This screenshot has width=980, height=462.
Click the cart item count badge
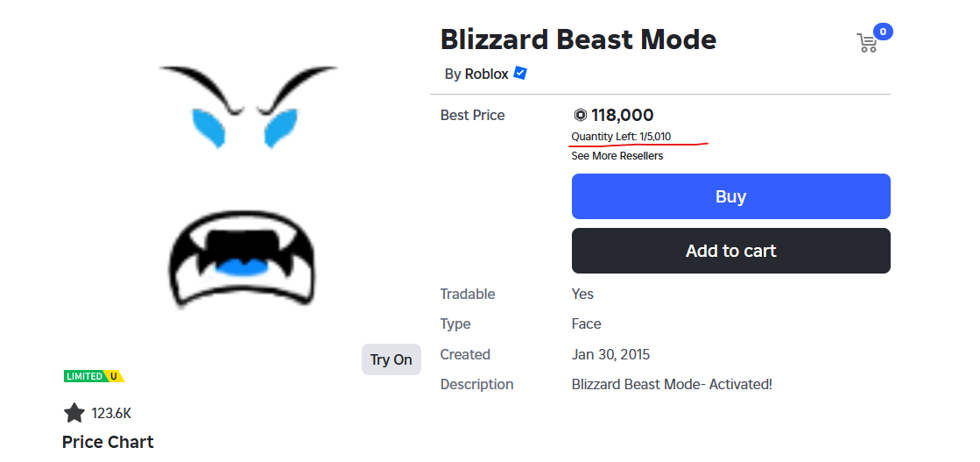coord(883,32)
